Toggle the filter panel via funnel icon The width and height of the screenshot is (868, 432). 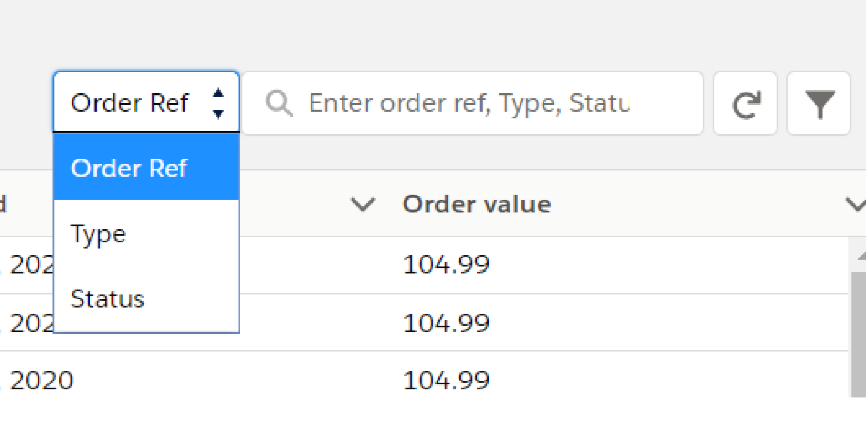(819, 103)
